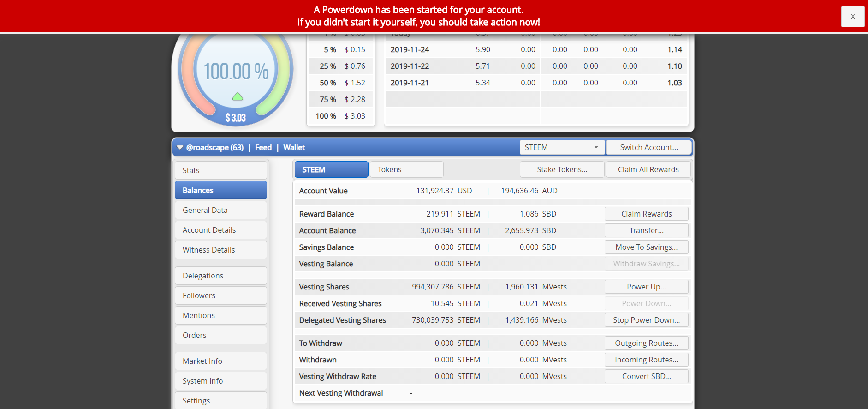Click the Reward Balance label

327,214
